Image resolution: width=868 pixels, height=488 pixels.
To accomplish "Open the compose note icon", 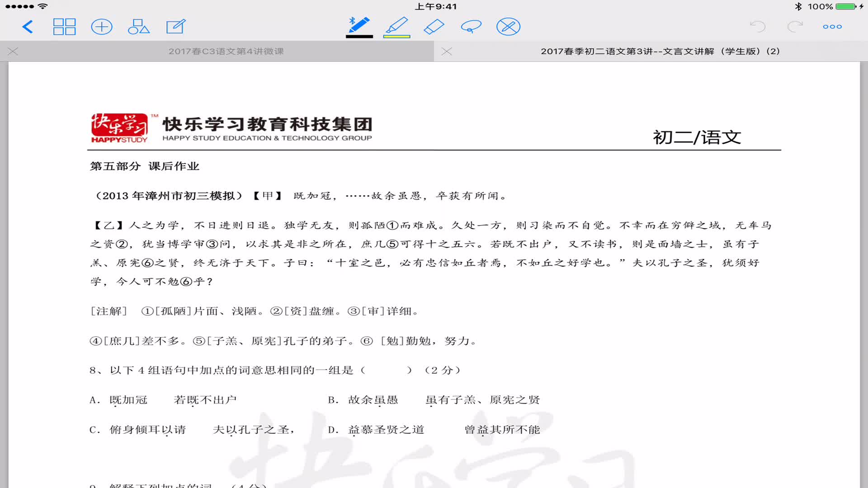I will pos(176,27).
